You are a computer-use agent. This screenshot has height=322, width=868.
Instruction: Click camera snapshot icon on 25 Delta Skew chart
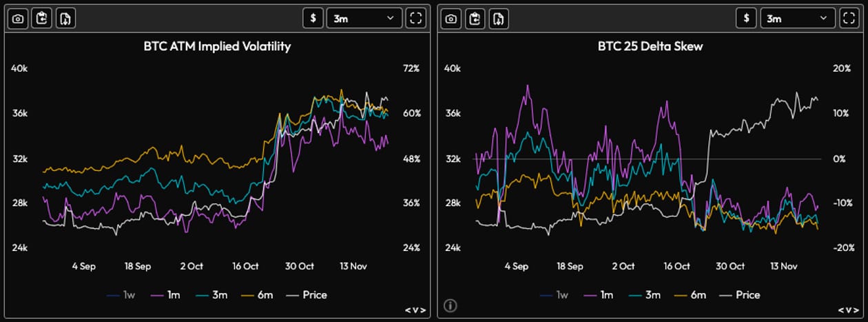(x=451, y=19)
